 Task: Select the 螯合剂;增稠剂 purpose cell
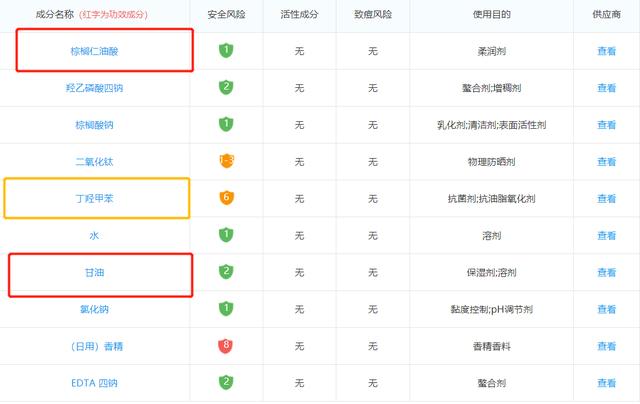click(x=491, y=88)
